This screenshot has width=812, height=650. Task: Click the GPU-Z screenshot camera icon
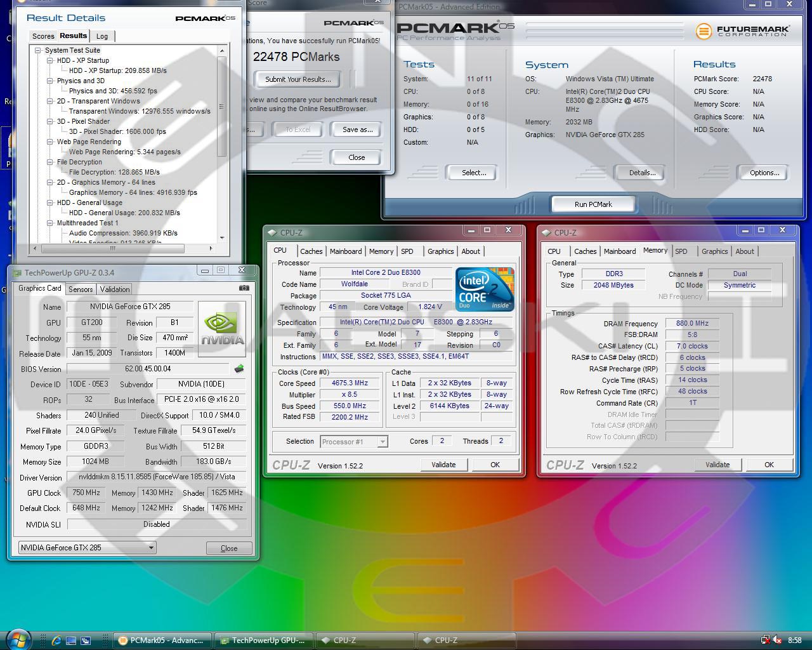point(244,288)
